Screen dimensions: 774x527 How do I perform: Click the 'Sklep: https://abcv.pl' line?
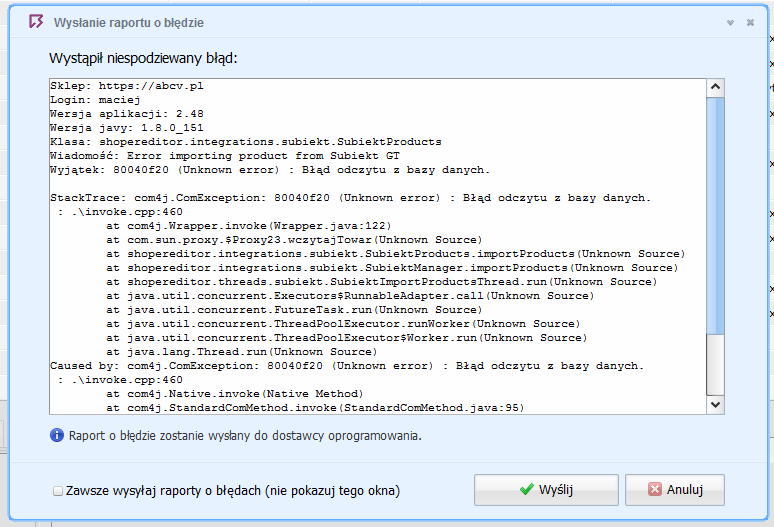[x=127, y=86]
